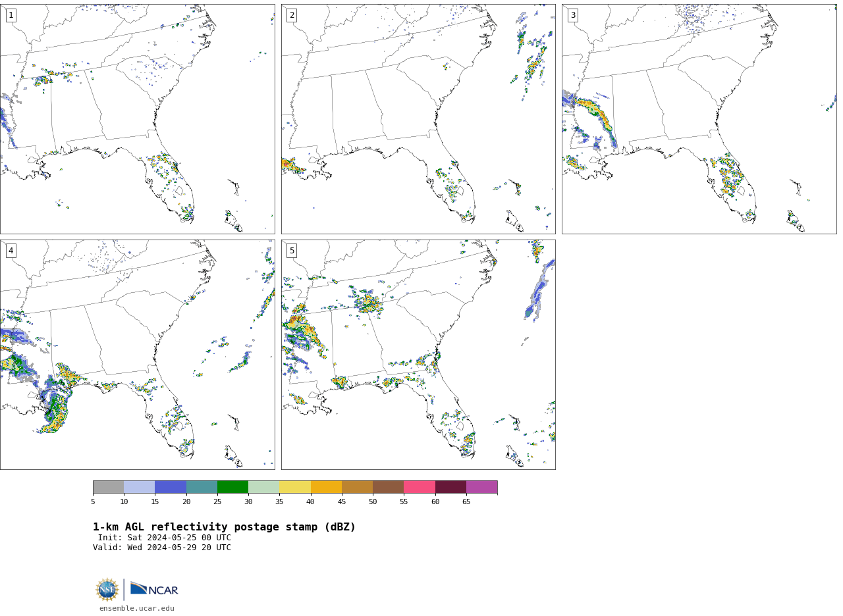The width and height of the screenshot is (843, 616).
Task: Open ensemble member 3 map panel
Action: point(699,119)
